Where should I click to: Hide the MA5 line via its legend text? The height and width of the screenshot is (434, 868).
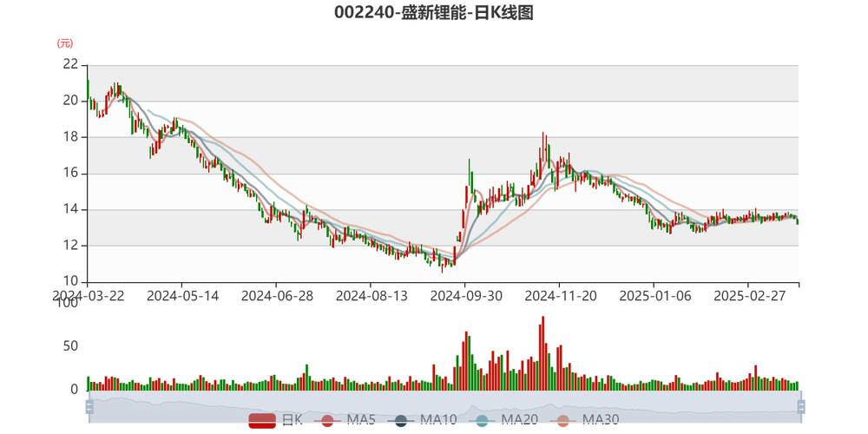361,421
